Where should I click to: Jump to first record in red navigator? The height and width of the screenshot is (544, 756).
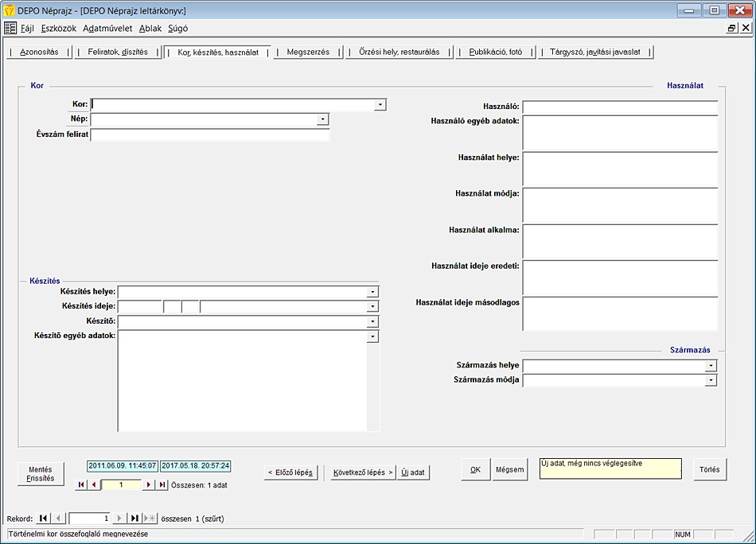click(x=81, y=484)
